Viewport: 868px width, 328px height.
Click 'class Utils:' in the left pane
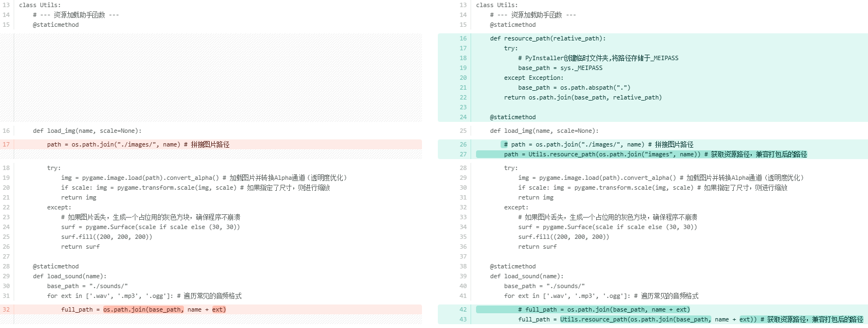point(40,5)
